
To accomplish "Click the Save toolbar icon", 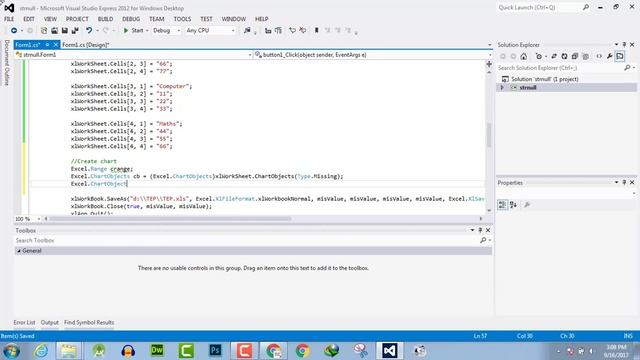I will pos(64,31).
